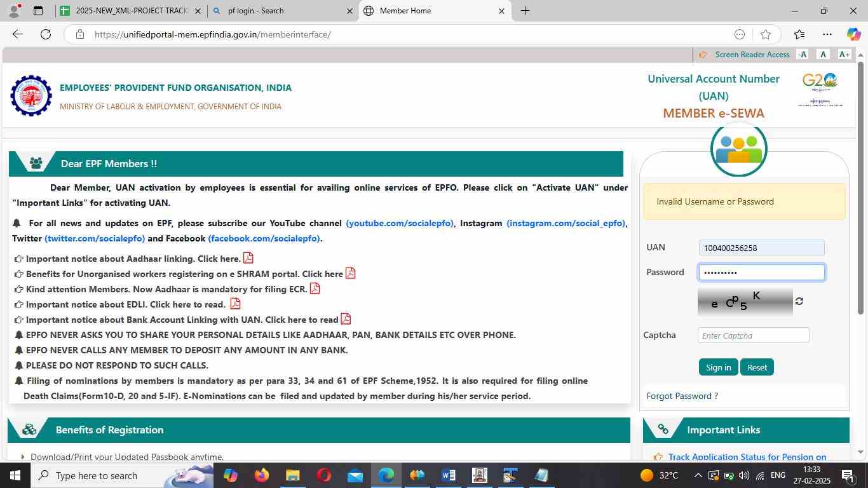
Task: Open Track Application Status for Pension link
Action: click(x=747, y=457)
